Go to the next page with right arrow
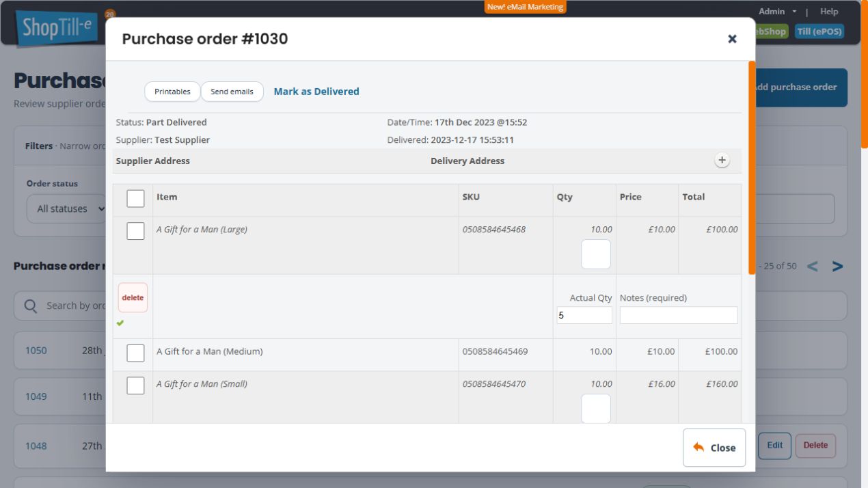 (x=837, y=267)
